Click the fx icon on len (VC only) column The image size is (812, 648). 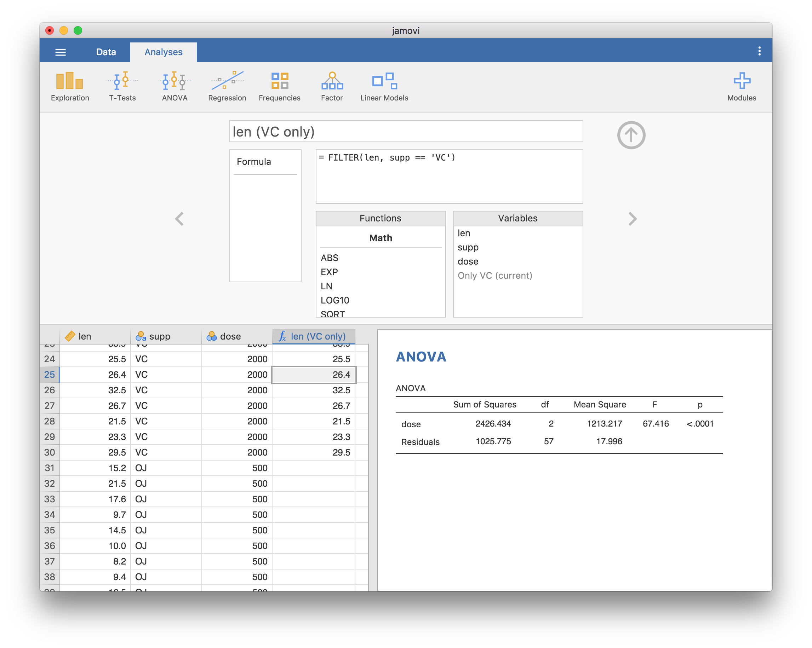click(282, 336)
